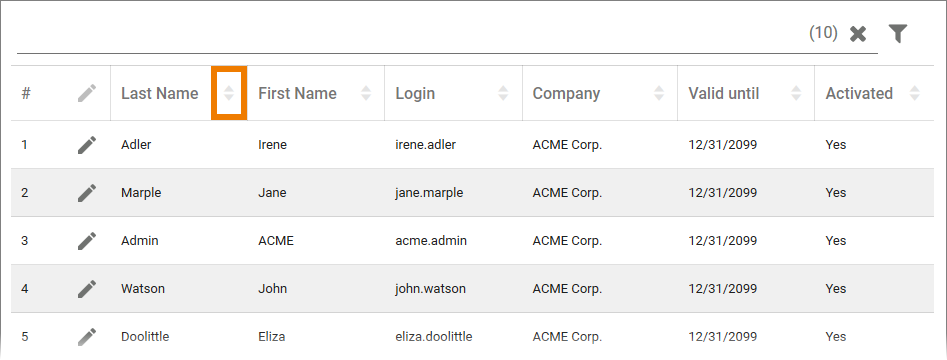
Task: Sort by Valid until using sort arrows
Action: 796,93
